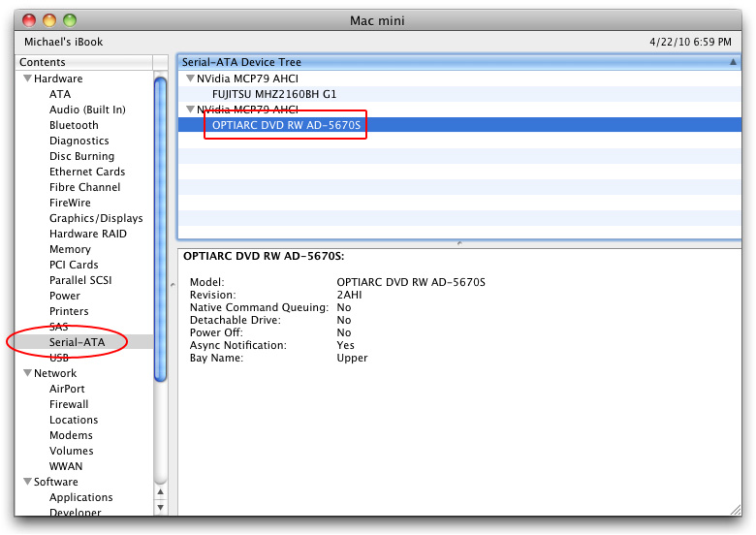This screenshot has height=535, width=756.
Task: Select Locations under Network
Action: 74,420
